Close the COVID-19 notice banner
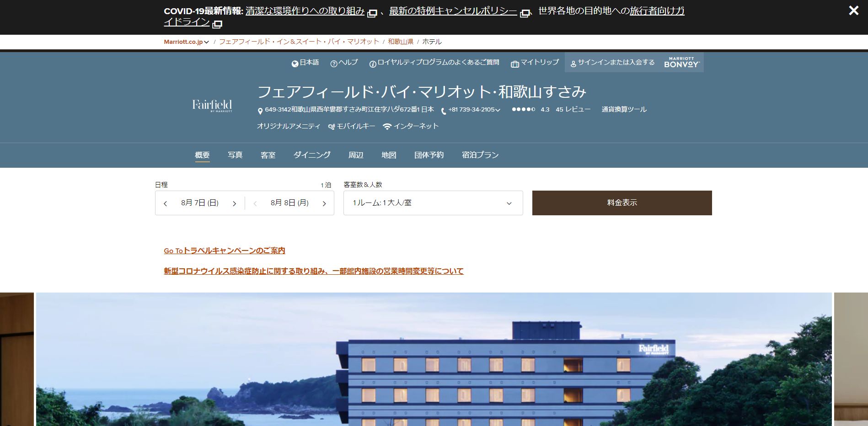This screenshot has width=868, height=426. pyautogui.click(x=853, y=11)
